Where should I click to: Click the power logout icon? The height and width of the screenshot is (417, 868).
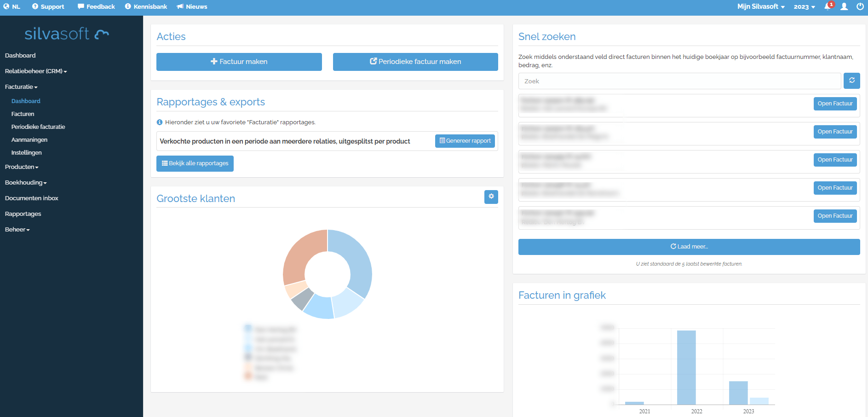(860, 6)
